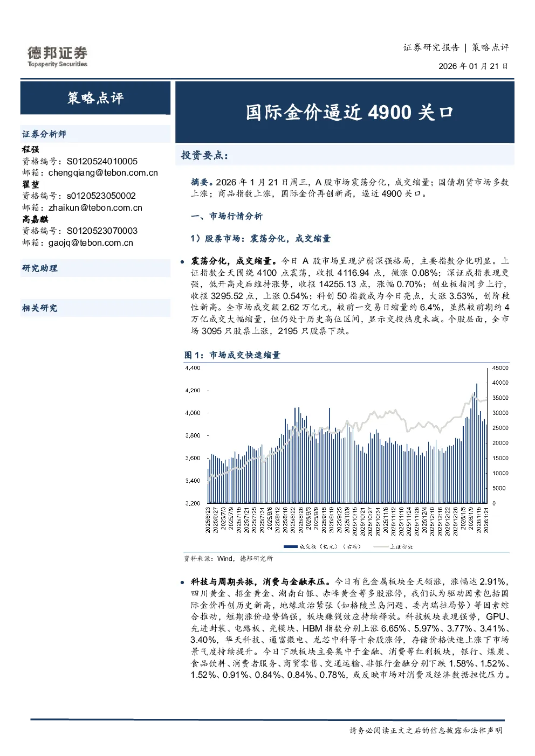Click the 成交额 bar legend entry
Screen dimensions: 535x756
[x=322, y=546]
